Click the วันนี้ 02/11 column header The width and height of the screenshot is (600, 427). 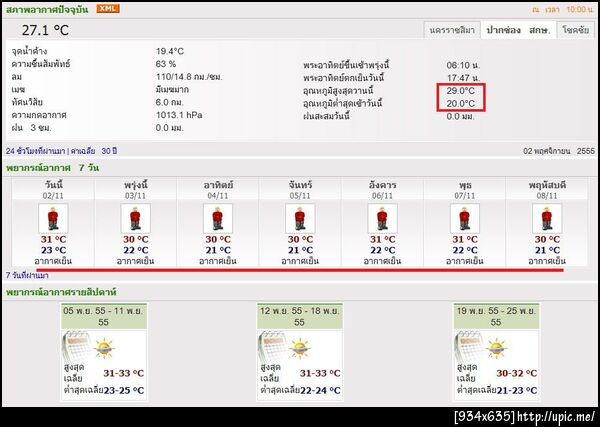(53, 190)
